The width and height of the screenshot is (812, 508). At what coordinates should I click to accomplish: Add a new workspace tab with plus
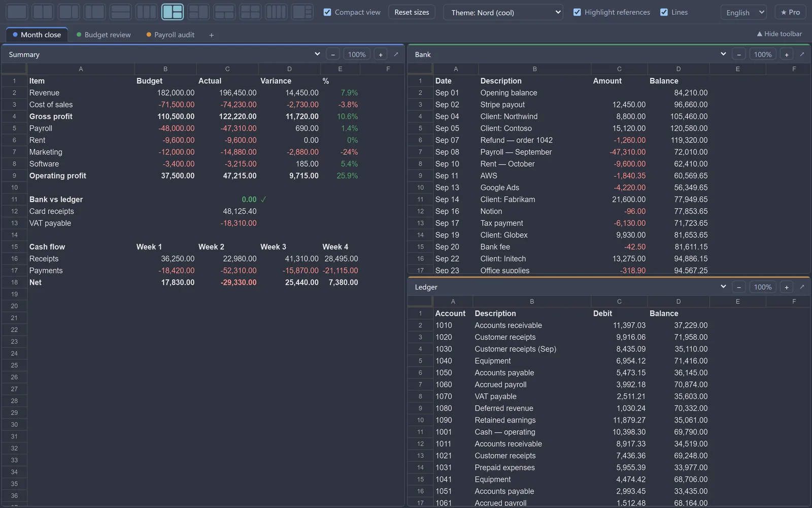click(x=212, y=35)
